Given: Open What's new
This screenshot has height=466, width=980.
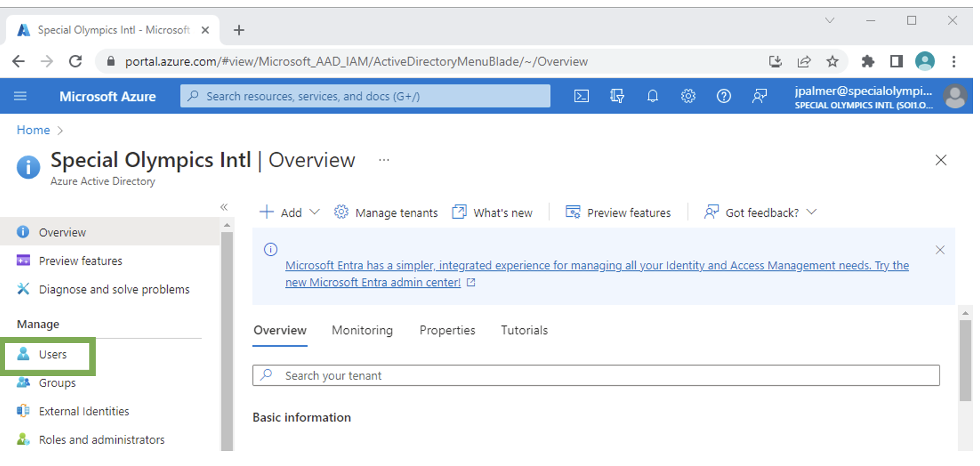Looking at the screenshot, I should point(492,212).
